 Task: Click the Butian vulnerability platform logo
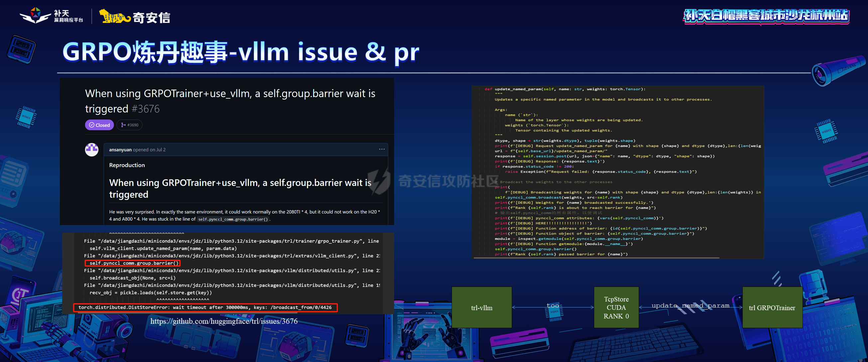coord(51,16)
